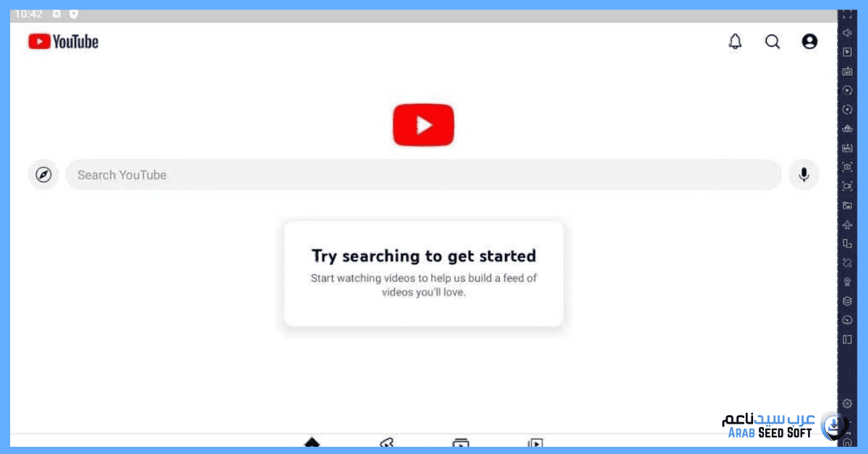Open the Library tab at bottom
868x454 pixels.
535,442
